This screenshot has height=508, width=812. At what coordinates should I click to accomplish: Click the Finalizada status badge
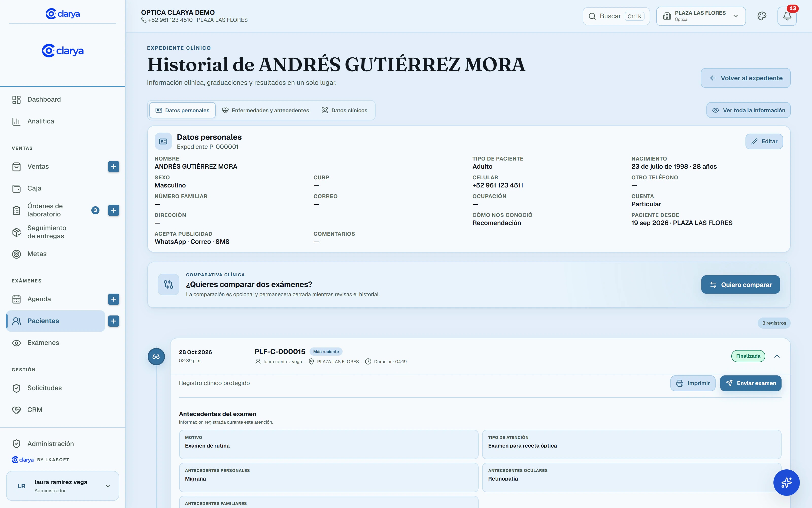coord(748,356)
